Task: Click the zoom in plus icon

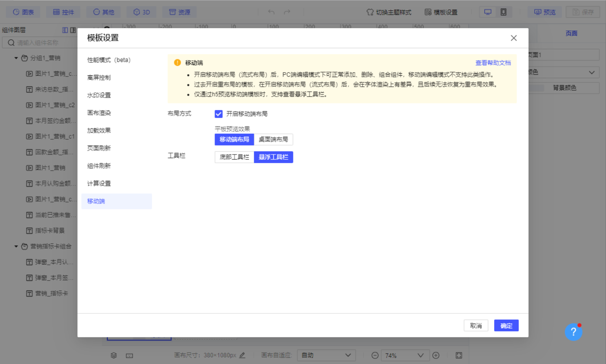Action: 436,355
